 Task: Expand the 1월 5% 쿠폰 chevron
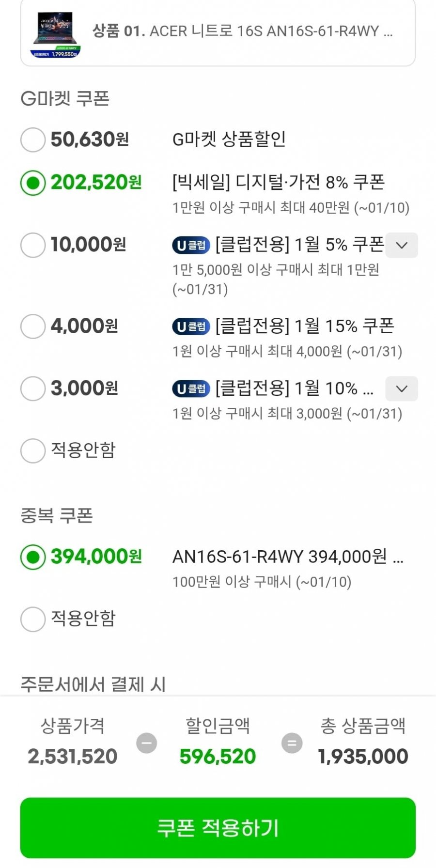[x=402, y=245]
